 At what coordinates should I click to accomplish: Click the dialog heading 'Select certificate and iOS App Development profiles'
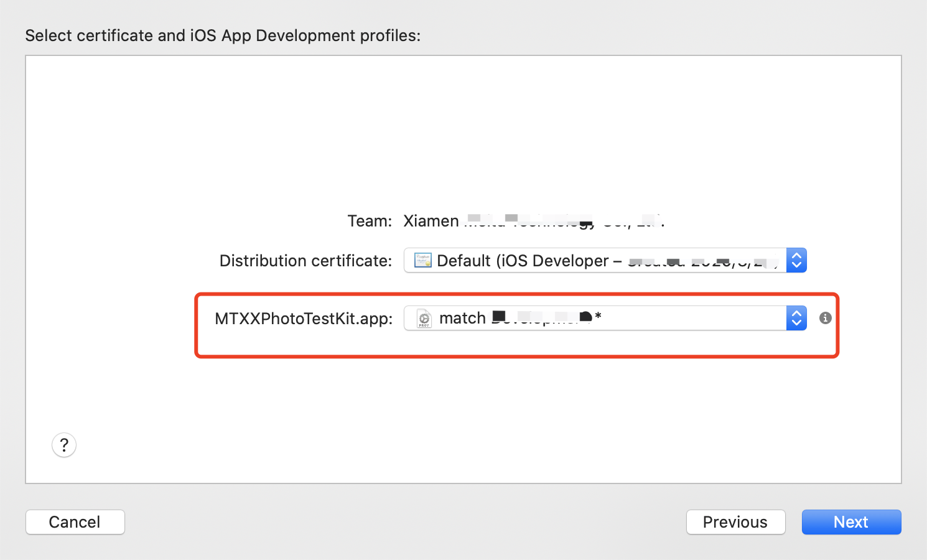click(x=223, y=35)
